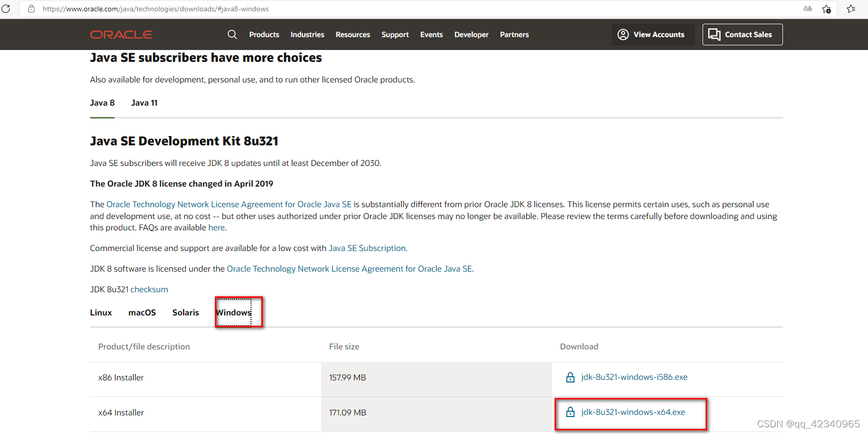Image resolution: width=868 pixels, height=434 pixels.
Task: Switch to the macOS tab
Action: (142, 313)
